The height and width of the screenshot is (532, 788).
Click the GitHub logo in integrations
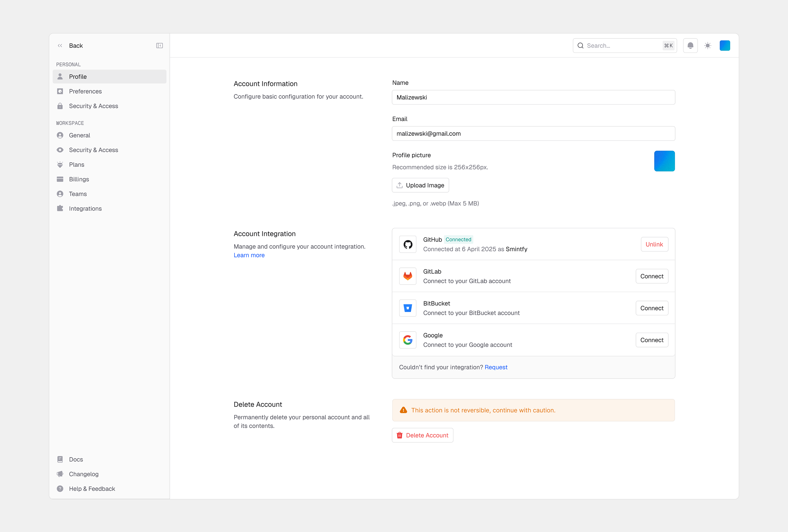tap(408, 244)
